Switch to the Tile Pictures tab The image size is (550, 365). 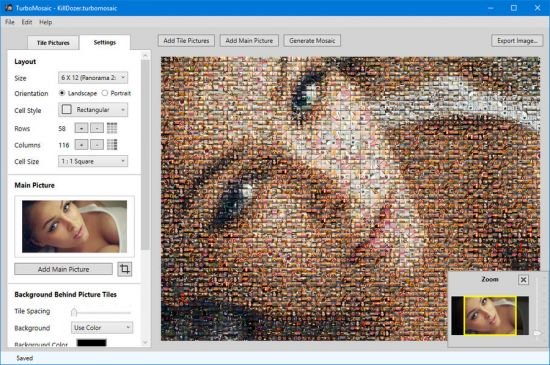click(x=53, y=43)
